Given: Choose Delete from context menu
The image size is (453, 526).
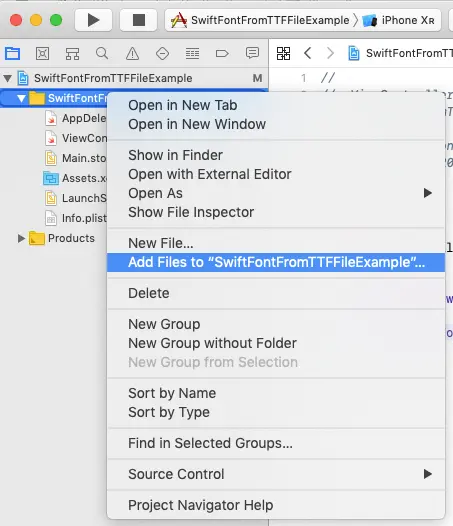Looking at the screenshot, I should 276,293.
